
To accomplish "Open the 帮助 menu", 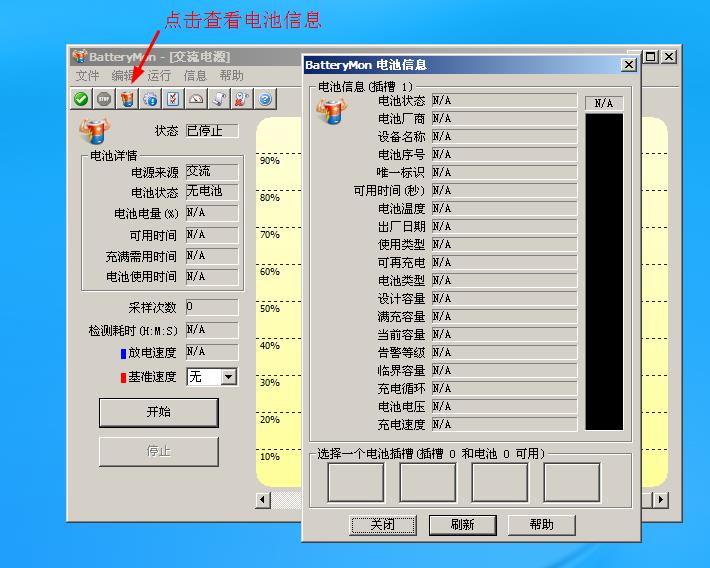I will click(231, 75).
